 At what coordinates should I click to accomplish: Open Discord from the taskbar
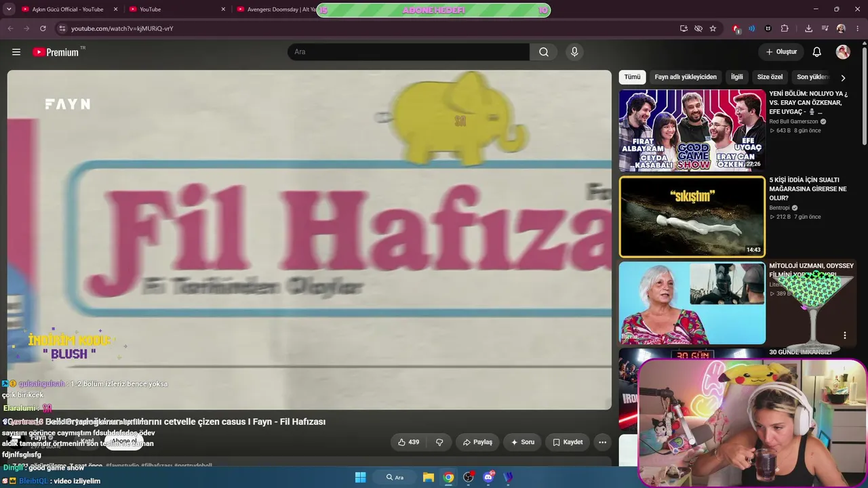point(488,477)
